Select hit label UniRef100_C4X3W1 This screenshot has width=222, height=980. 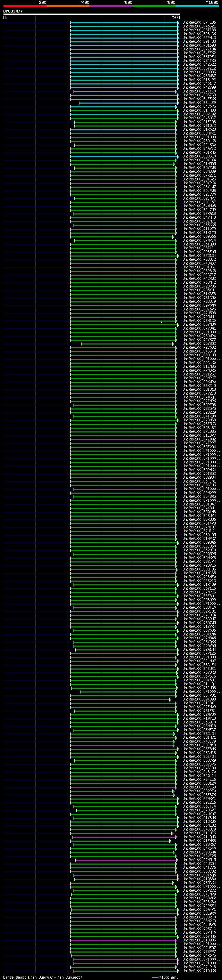pyautogui.click(x=199, y=508)
